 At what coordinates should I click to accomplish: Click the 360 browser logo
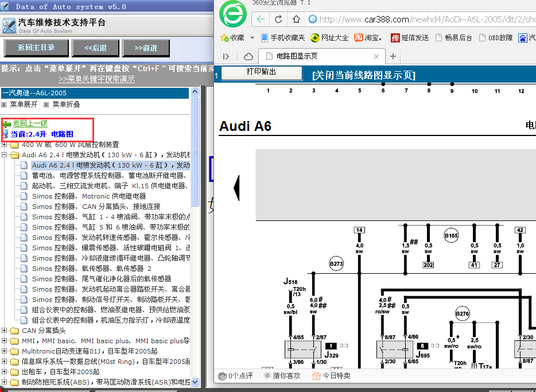tap(233, 14)
